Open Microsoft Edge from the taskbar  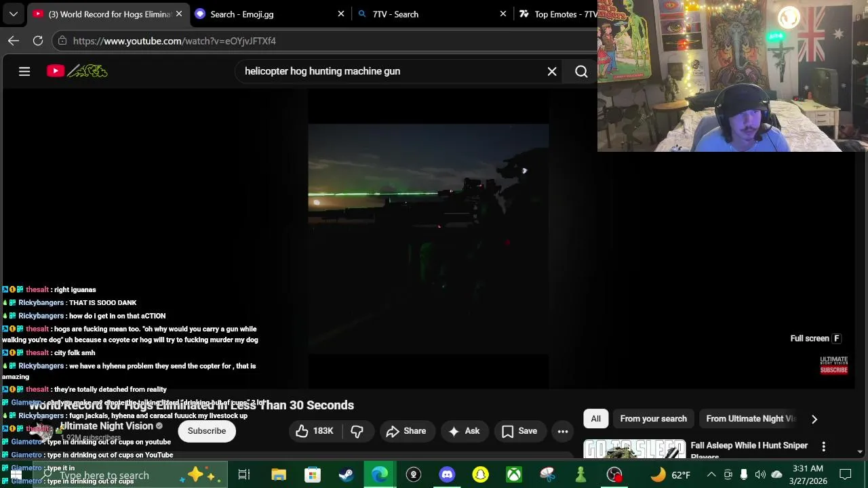click(x=380, y=475)
